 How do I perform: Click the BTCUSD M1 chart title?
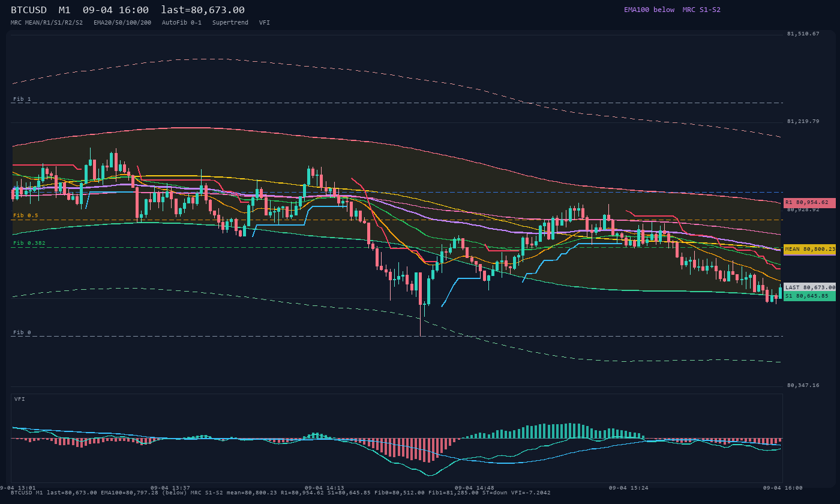click(128, 10)
